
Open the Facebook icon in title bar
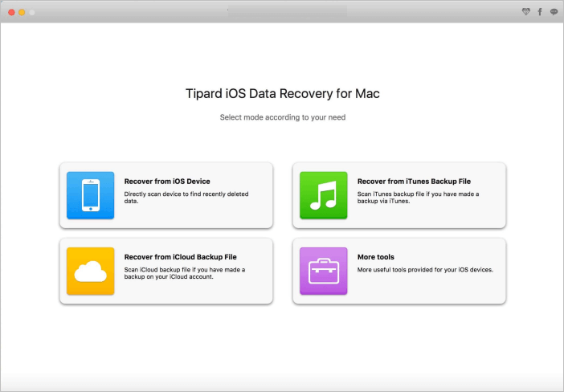pos(540,12)
